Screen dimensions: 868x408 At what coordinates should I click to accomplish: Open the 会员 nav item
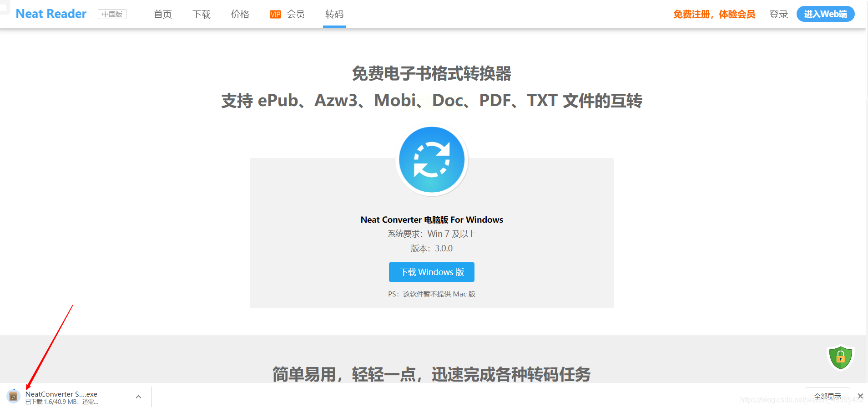(296, 14)
